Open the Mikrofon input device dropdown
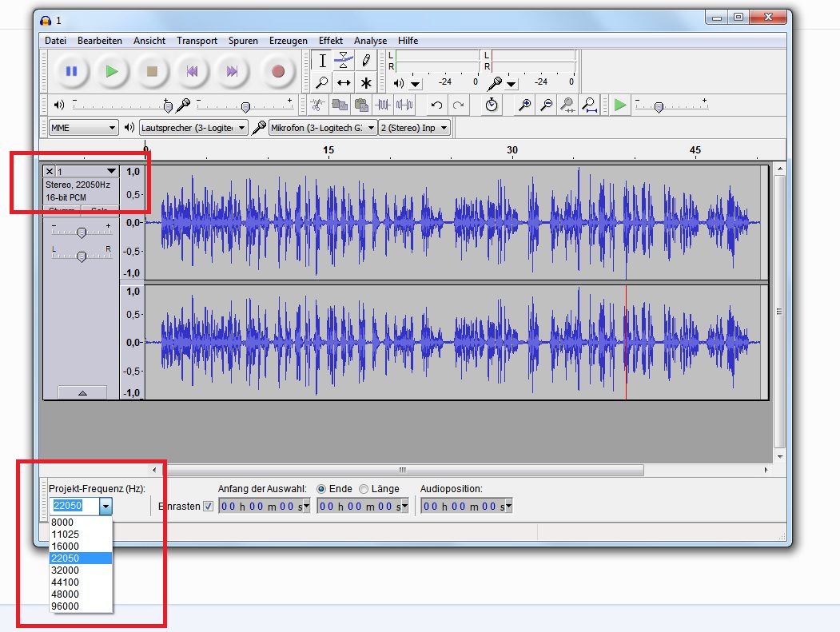The image size is (840, 632). coord(323,128)
